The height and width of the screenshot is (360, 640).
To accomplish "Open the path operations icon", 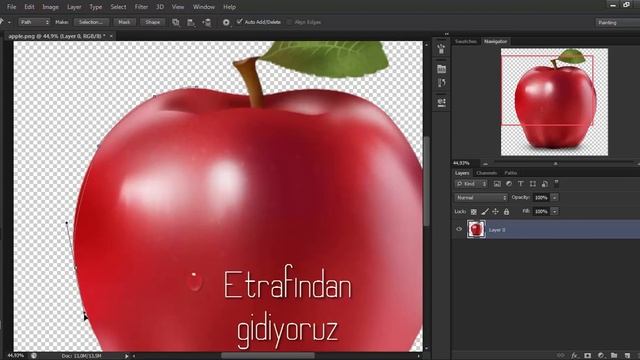I will [x=176, y=22].
